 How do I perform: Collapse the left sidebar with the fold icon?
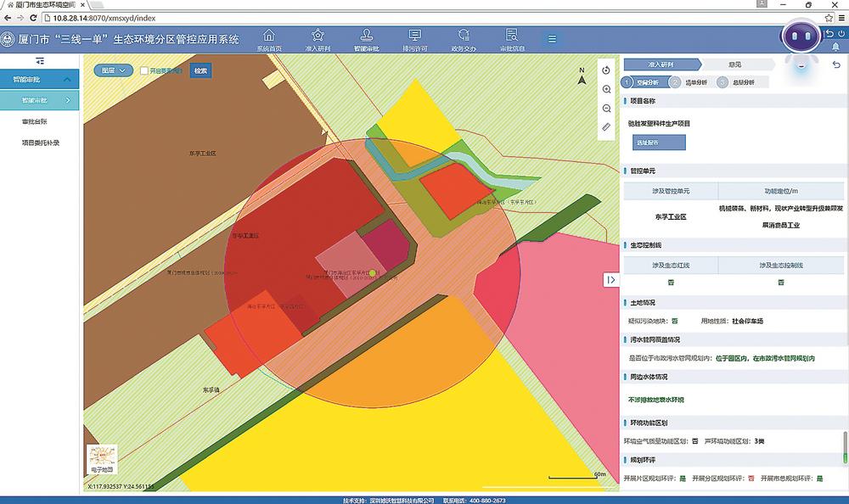(40, 61)
